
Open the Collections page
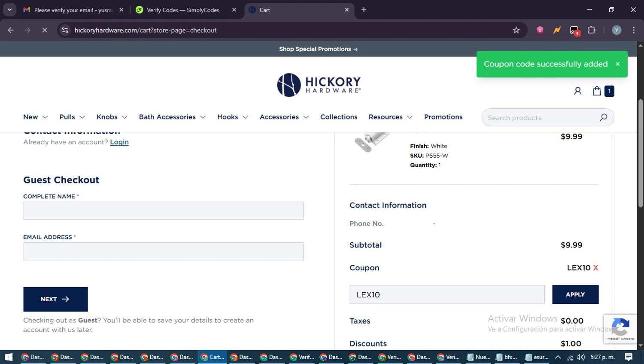[x=339, y=117]
